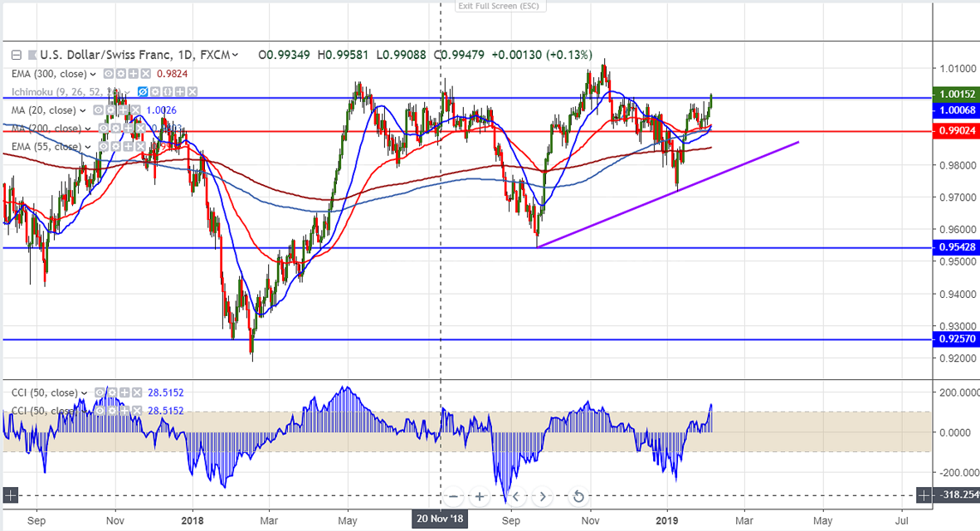The height and width of the screenshot is (531, 980).
Task: Hide the EMA (300, close) indicator
Action: tap(109, 74)
